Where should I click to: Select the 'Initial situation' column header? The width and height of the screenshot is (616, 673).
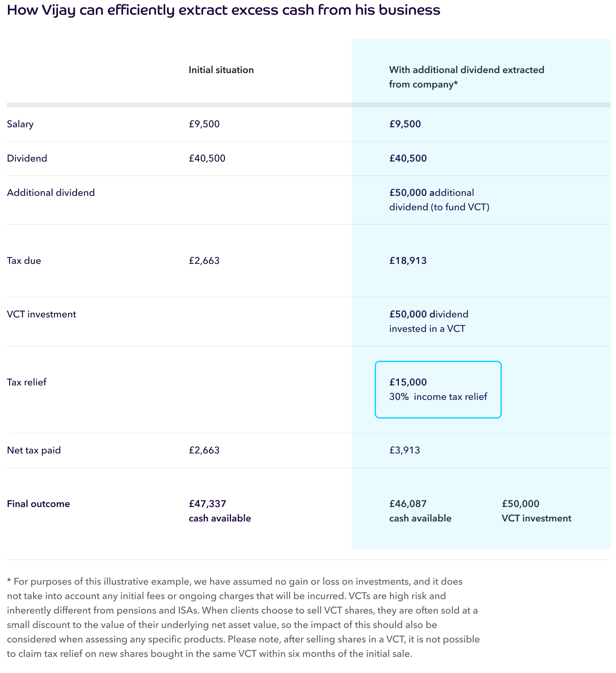click(221, 70)
